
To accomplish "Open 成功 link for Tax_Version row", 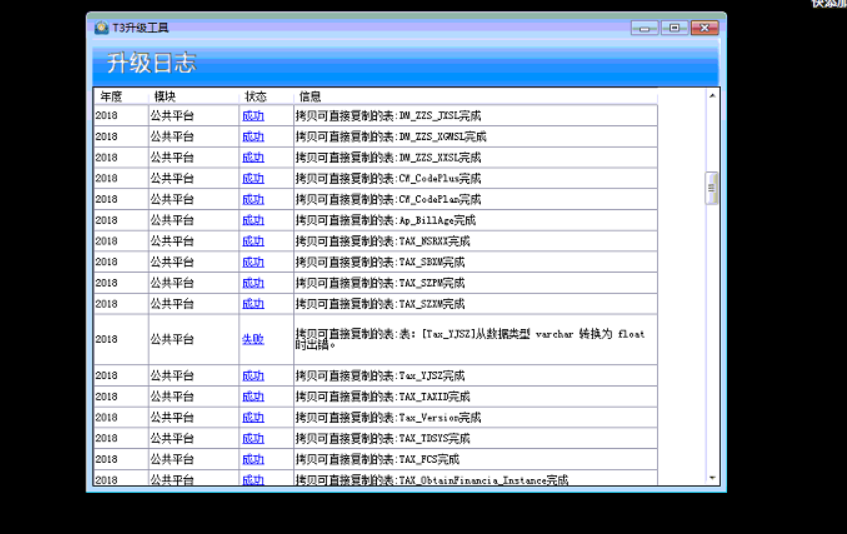I will pyautogui.click(x=253, y=417).
